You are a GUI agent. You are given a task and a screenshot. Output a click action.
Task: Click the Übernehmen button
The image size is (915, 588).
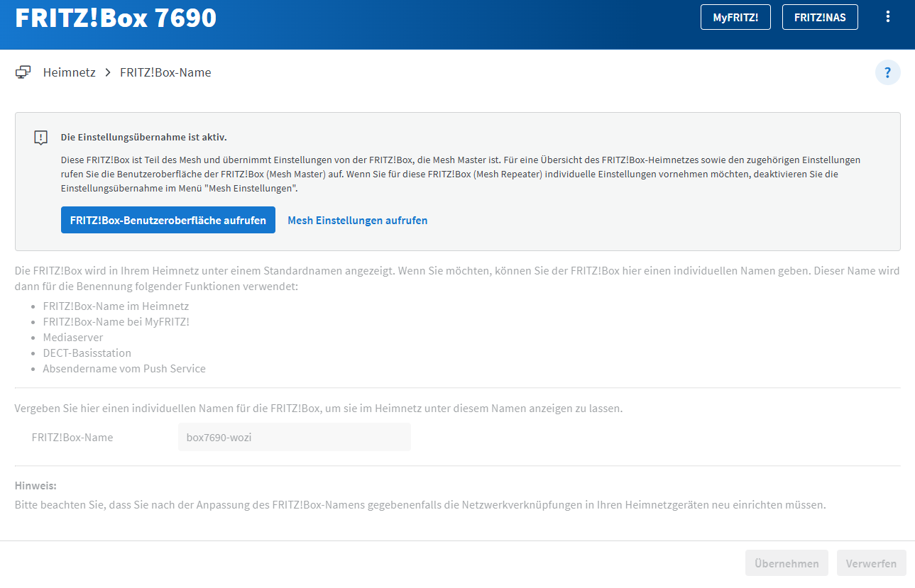pos(787,563)
